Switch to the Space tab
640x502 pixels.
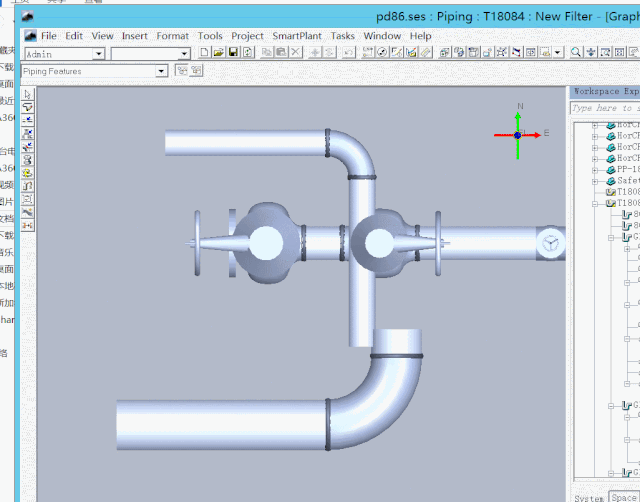tap(624, 497)
